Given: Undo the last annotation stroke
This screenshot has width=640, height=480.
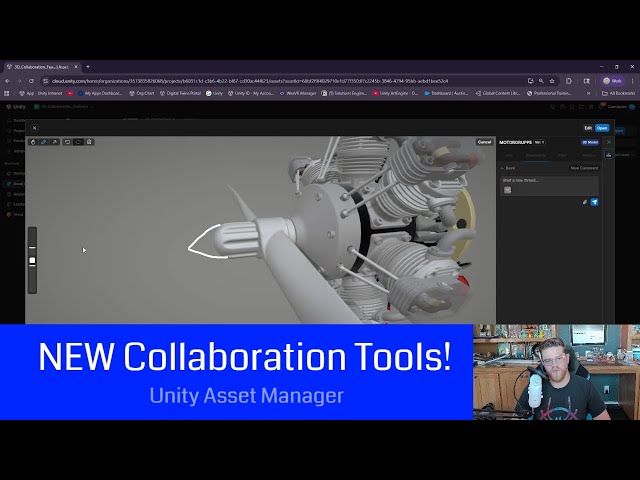Looking at the screenshot, I should coord(67,142).
